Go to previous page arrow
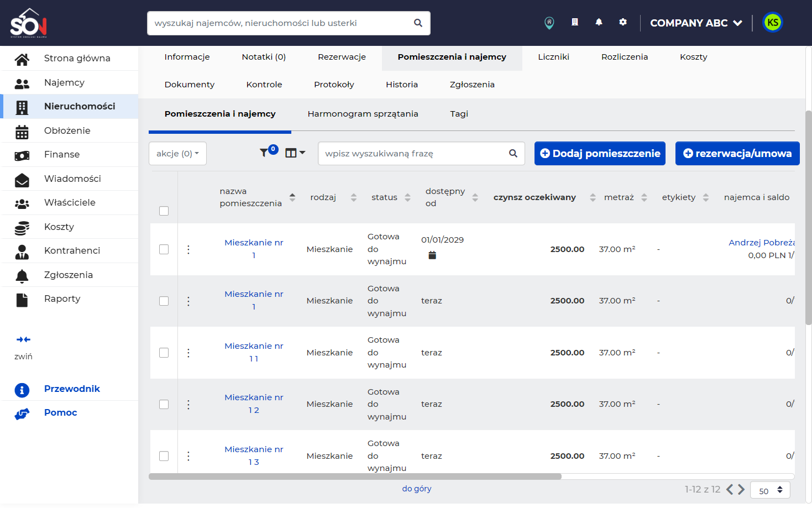 click(730, 489)
